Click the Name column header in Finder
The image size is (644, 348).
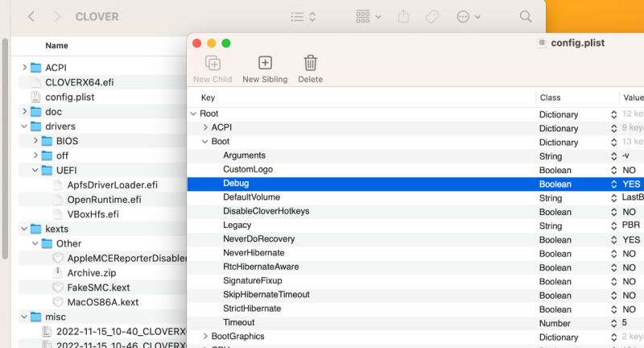click(56, 46)
